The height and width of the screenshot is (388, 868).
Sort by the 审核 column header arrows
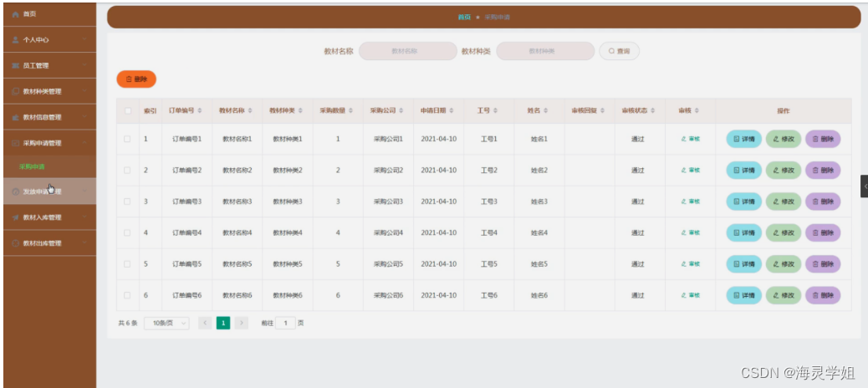(x=697, y=110)
